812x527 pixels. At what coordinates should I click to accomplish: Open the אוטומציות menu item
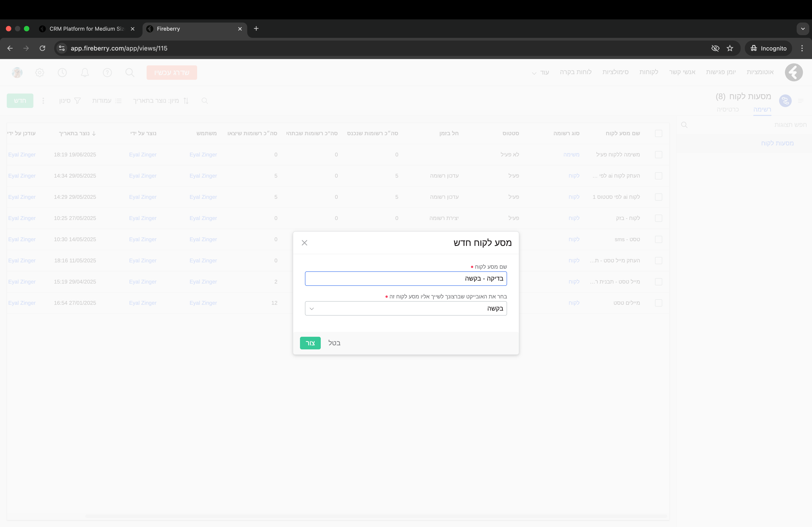tap(760, 72)
